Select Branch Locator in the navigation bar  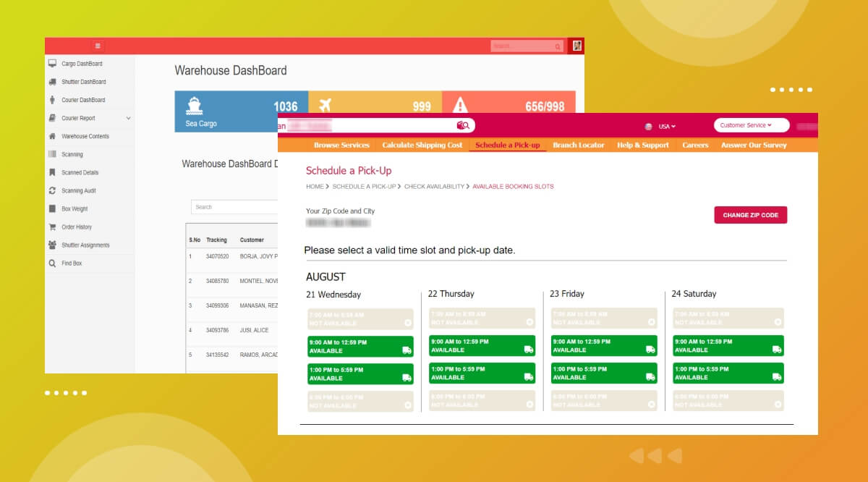point(579,145)
